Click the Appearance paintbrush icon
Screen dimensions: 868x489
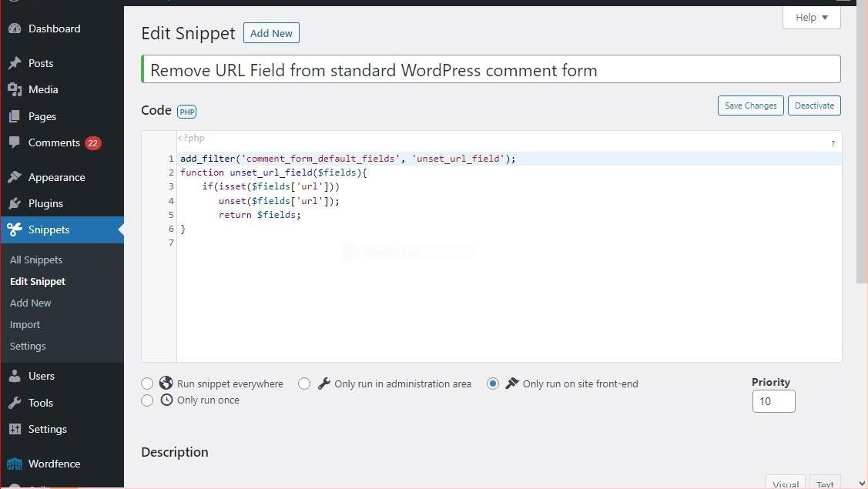(x=15, y=177)
